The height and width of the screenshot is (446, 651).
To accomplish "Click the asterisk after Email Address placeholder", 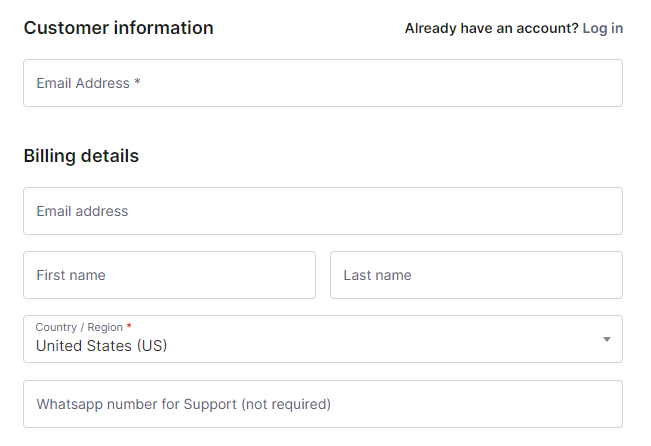I will (137, 83).
